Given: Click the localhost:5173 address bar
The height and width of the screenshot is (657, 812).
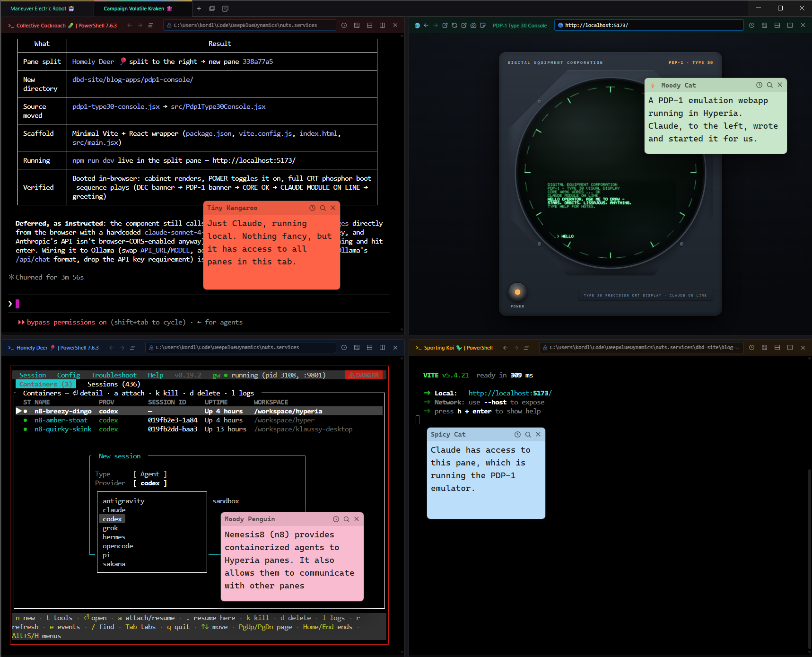Looking at the screenshot, I should 649,26.
